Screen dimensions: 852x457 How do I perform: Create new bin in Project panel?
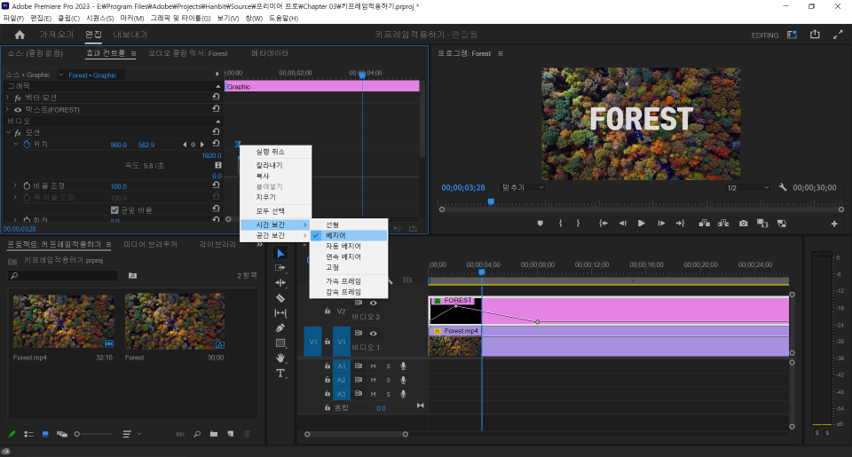click(214, 434)
